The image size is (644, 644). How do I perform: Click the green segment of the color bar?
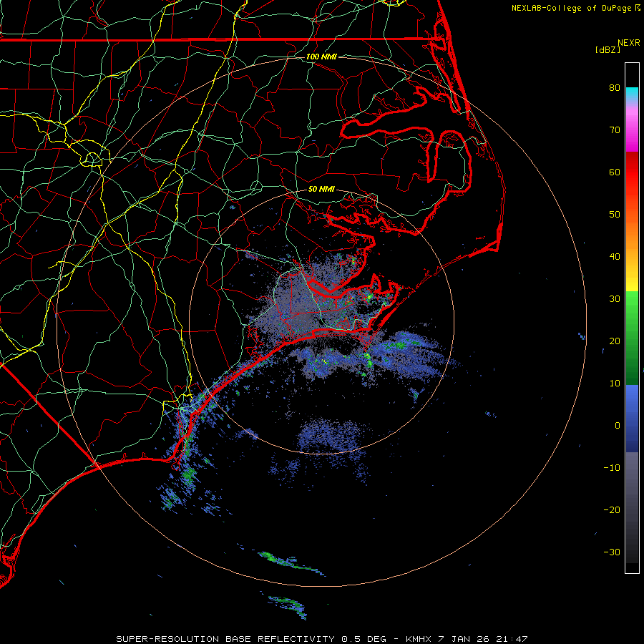[x=632, y=338]
